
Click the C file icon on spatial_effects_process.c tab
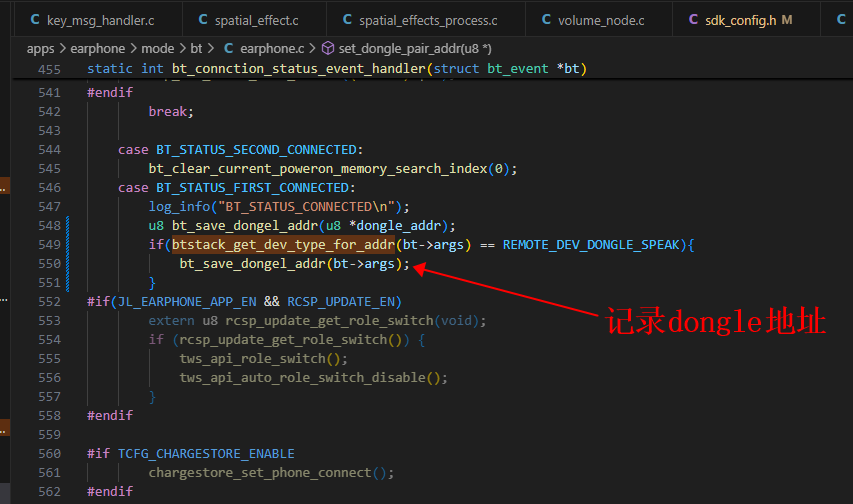point(347,20)
